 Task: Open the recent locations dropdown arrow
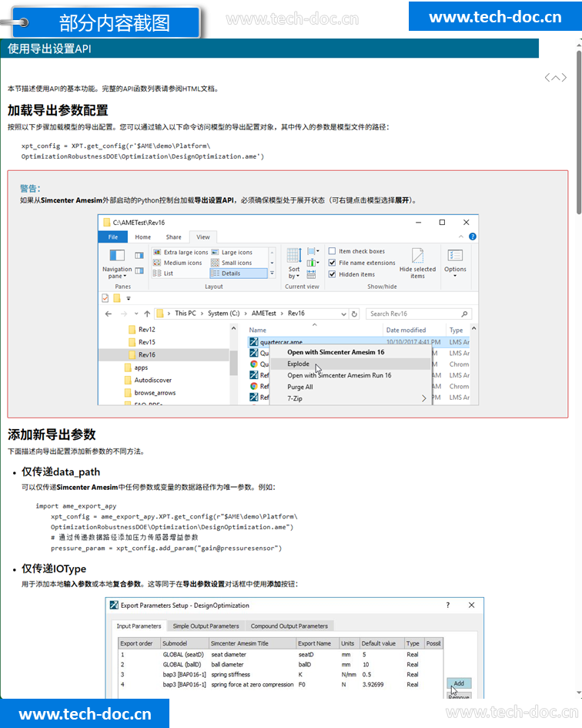[x=136, y=314]
